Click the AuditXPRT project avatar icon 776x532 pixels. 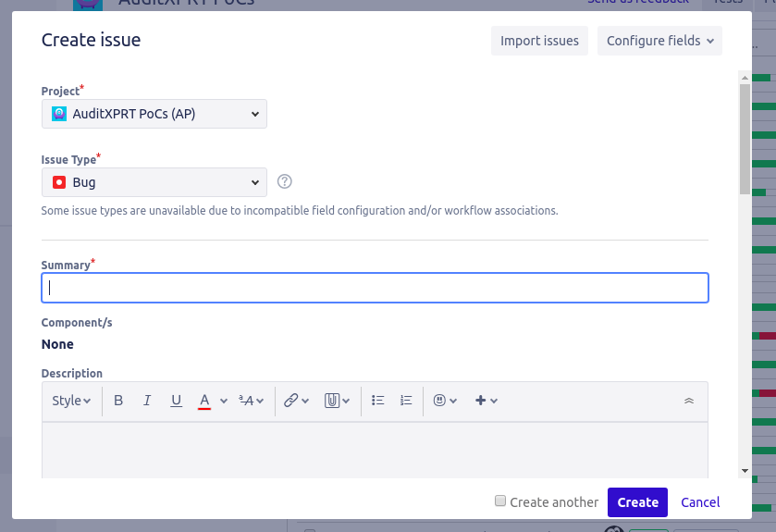[59, 114]
